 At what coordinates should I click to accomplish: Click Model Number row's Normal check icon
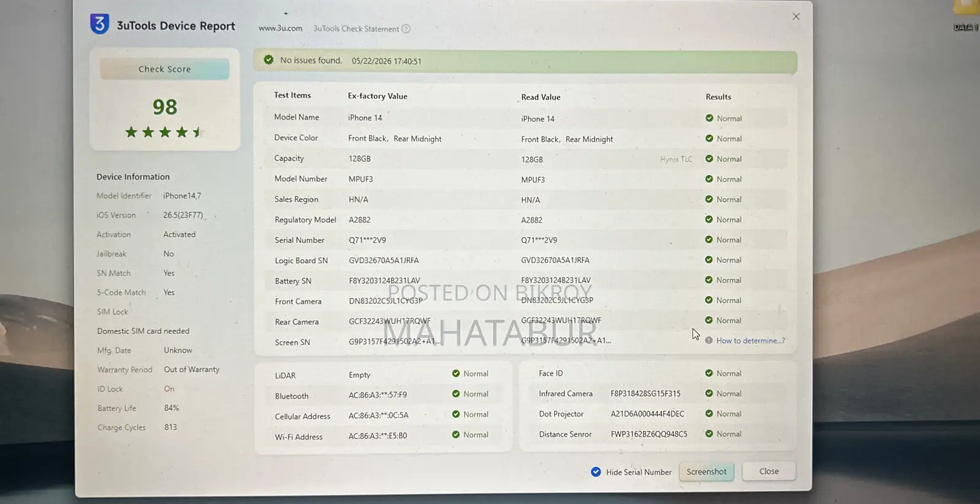point(709,179)
